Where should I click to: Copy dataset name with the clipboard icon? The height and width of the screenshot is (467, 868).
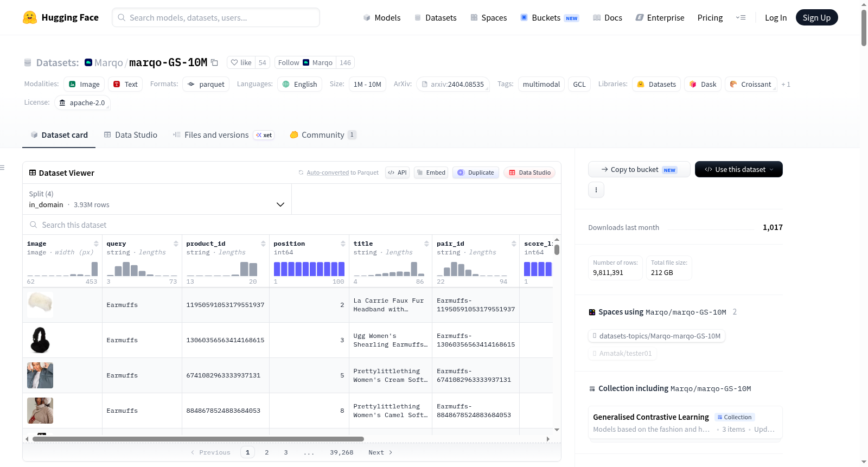coord(214,62)
